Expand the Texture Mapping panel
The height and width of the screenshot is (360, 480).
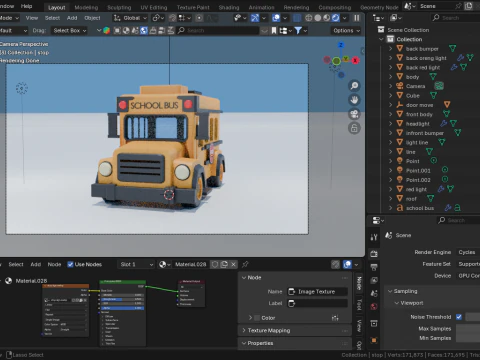click(x=244, y=330)
